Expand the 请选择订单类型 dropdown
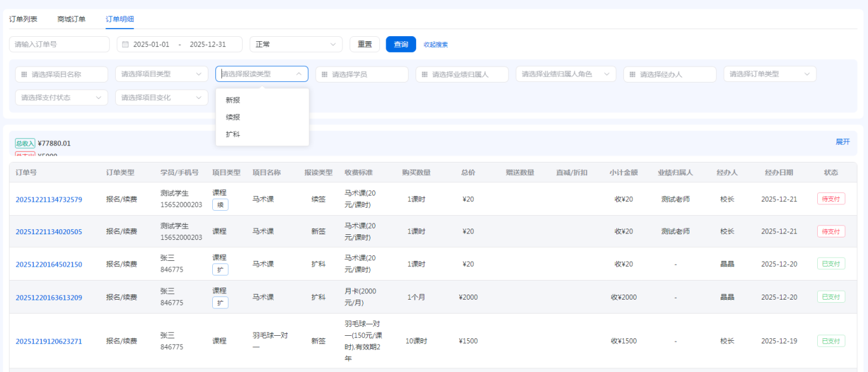Viewport: 868px width, 372px height. (x=770, y=74)
